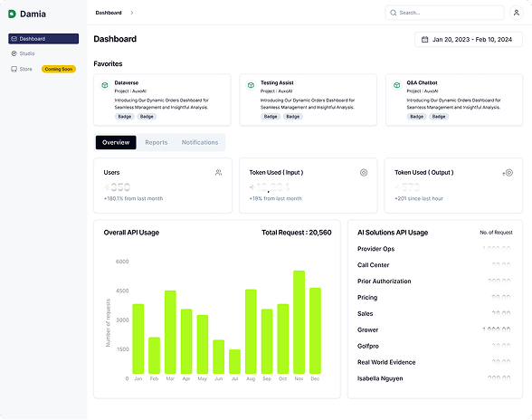Select the Prior Authorization row

click(434, 282)
